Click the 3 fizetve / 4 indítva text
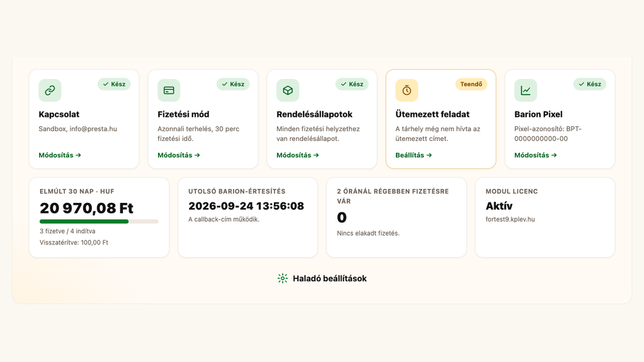The width and height of the screenshot is (644, 362). click(67, 231)
